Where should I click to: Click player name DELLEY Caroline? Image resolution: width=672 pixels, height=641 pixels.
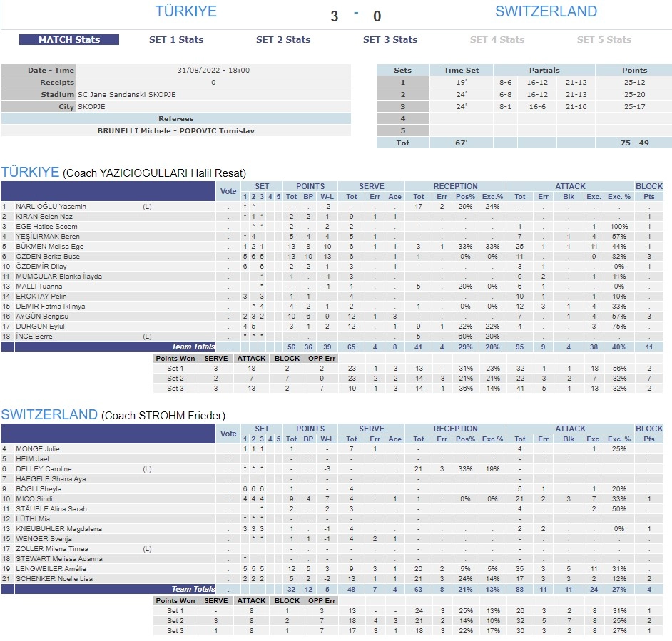(x=44, y=469)
